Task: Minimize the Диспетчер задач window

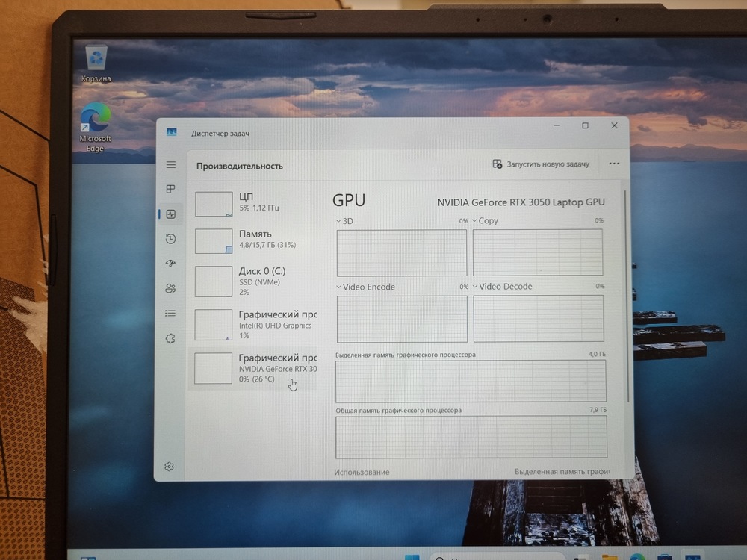Action: 557,125
